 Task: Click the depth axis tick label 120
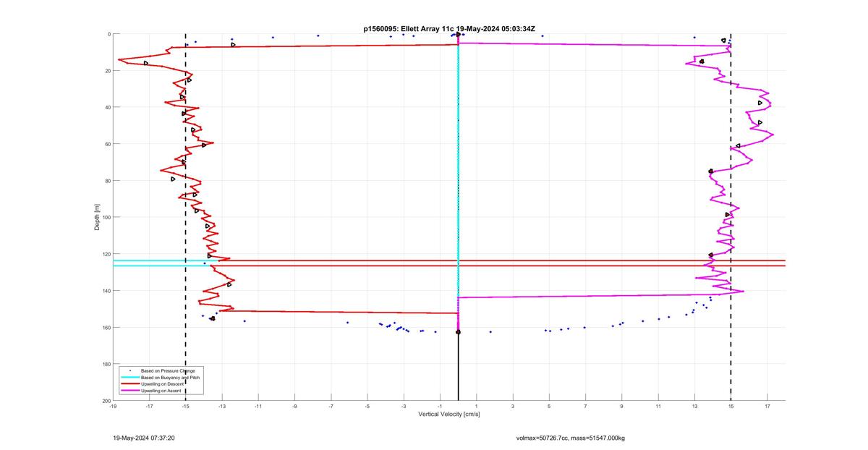[x=105, y=254]
